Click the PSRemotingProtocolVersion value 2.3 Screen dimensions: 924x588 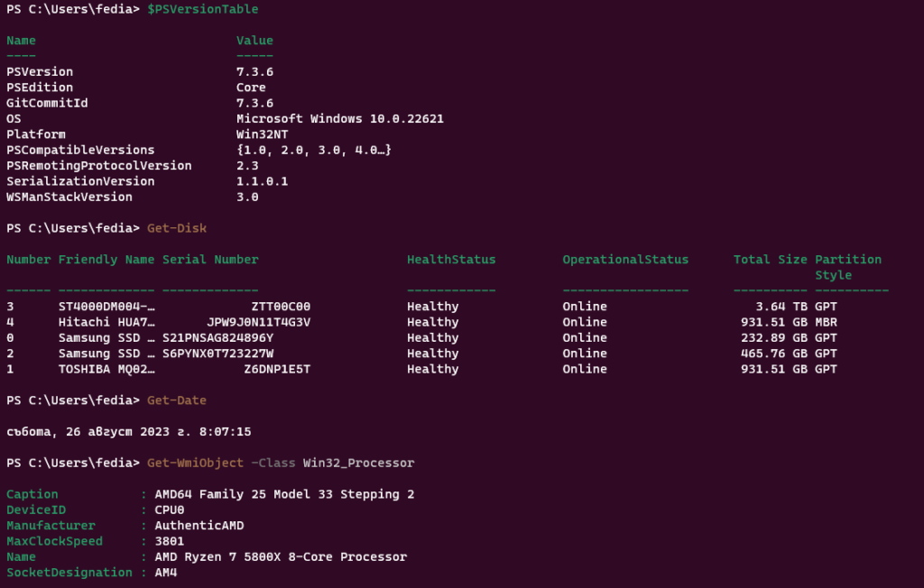coord(247,166)
